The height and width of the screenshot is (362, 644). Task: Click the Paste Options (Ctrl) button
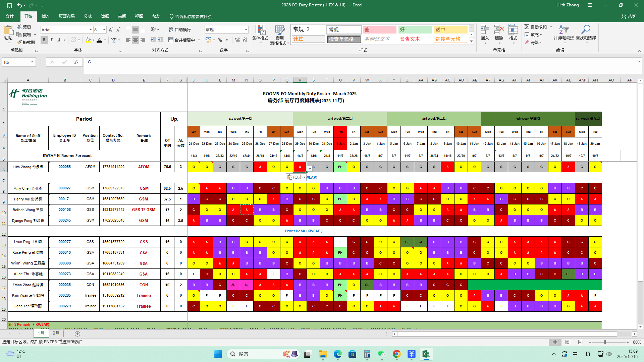296,177
